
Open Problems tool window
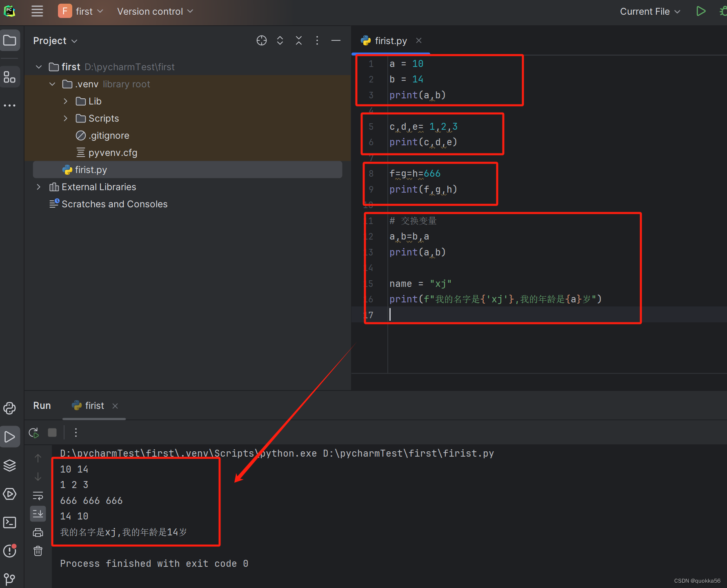coord(10,551)
